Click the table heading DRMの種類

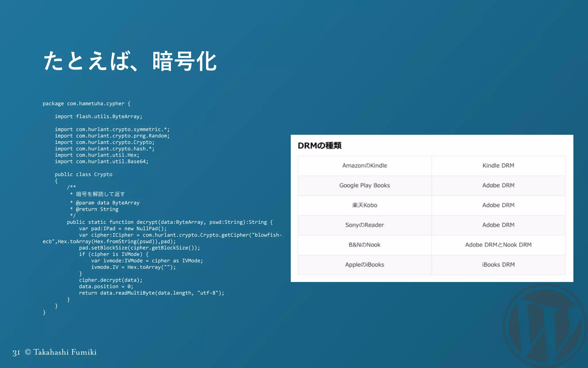point(320,146)
